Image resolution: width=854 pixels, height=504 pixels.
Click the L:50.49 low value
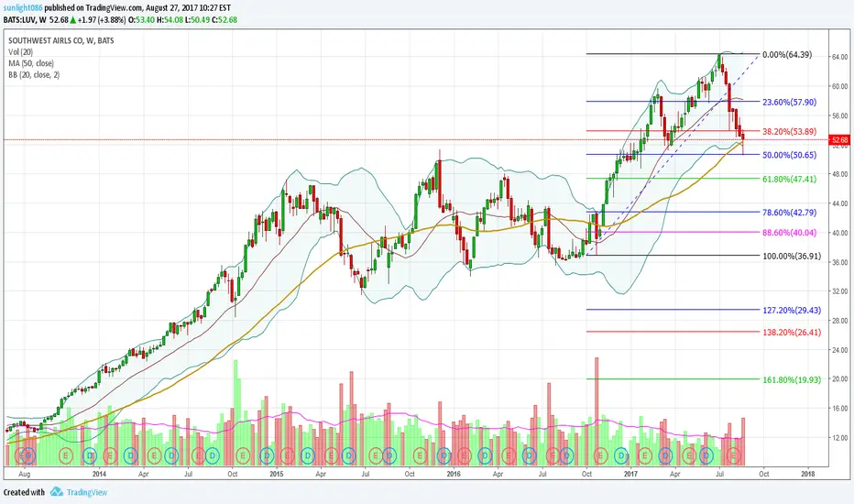click(197, 20)
